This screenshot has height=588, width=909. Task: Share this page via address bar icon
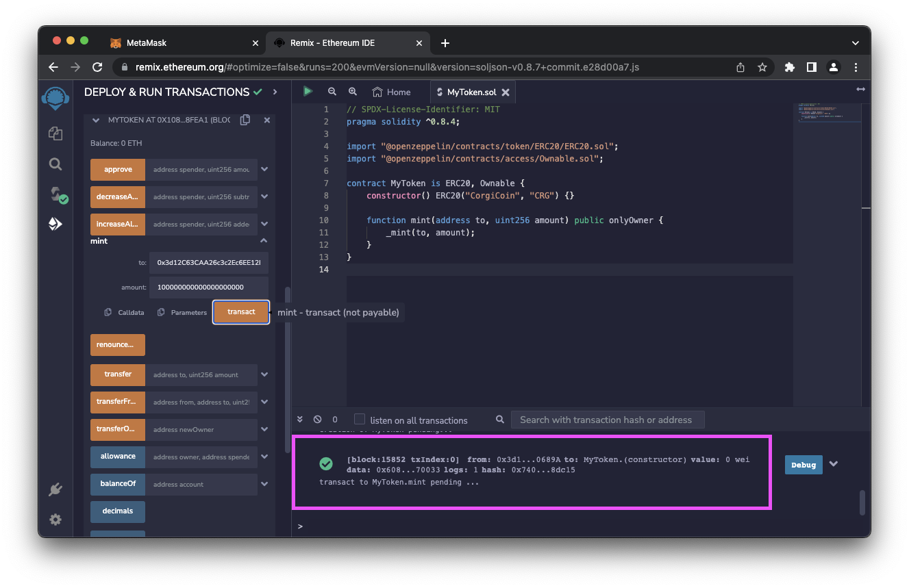click(x=740, y=67)
